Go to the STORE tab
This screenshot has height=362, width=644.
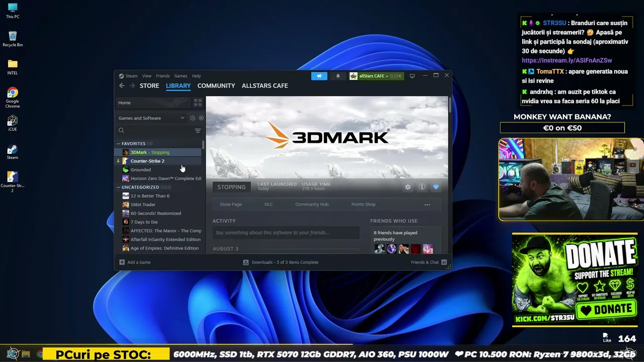tap(149, 85)
